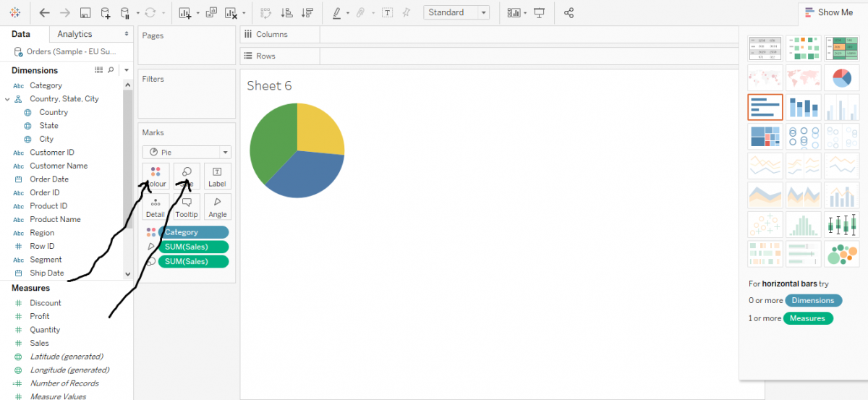Click the fix axes pin icon
This screenshot has width=868, height=400.
407,13
